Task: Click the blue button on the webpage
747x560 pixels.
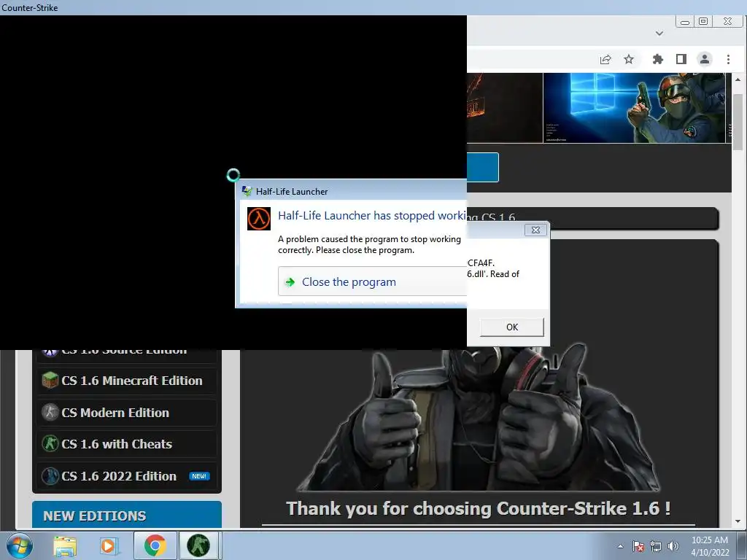Action: tap(483, 167)
